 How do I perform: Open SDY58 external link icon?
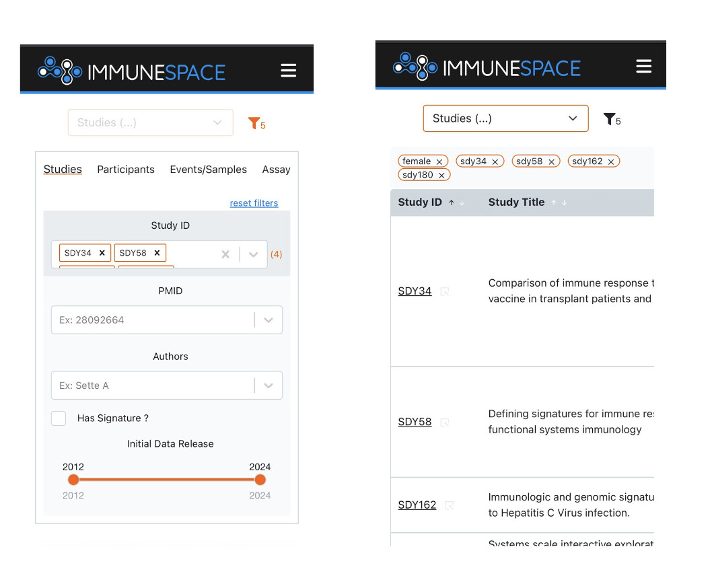pyautogui.click(x=445, y=422)
